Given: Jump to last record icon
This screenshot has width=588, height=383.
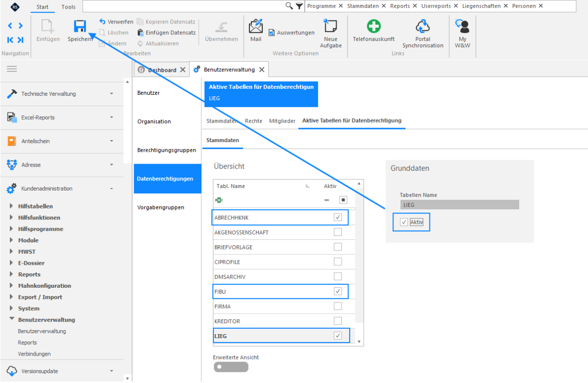Looking at the screenshot, I should click(x=20, y=40).
